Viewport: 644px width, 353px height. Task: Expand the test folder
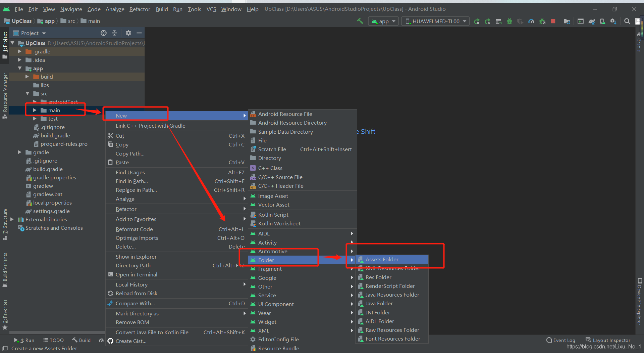tap(35, 119)
